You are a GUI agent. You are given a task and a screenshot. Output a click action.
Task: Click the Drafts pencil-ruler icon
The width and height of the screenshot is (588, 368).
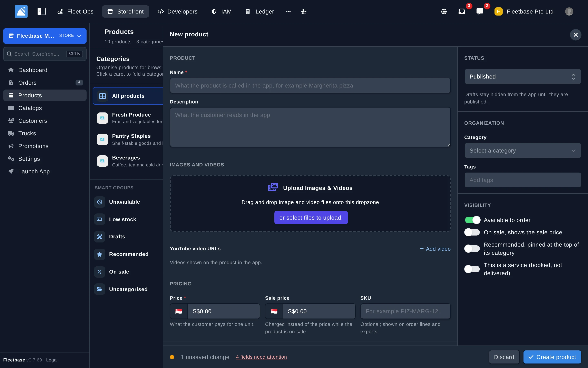coord(100,237)
